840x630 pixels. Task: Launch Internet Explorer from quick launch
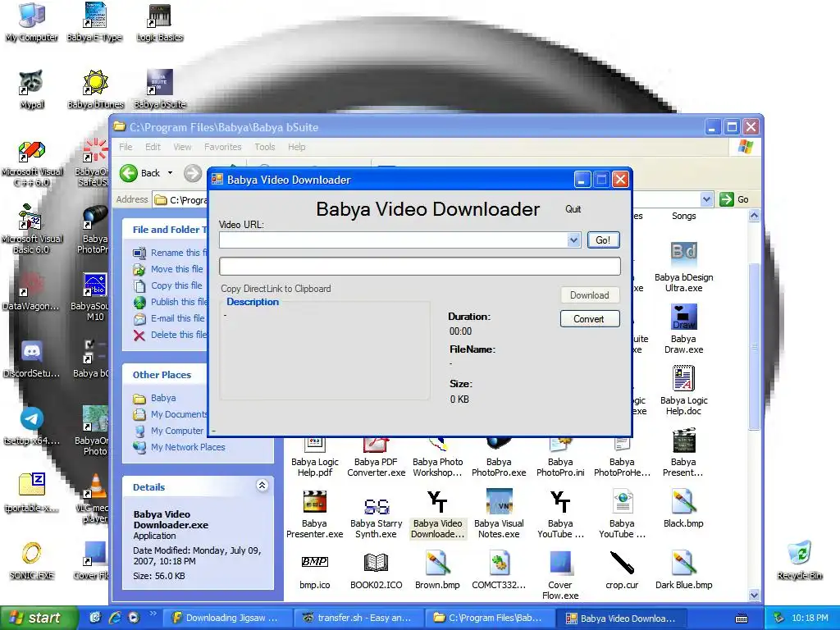114,618
